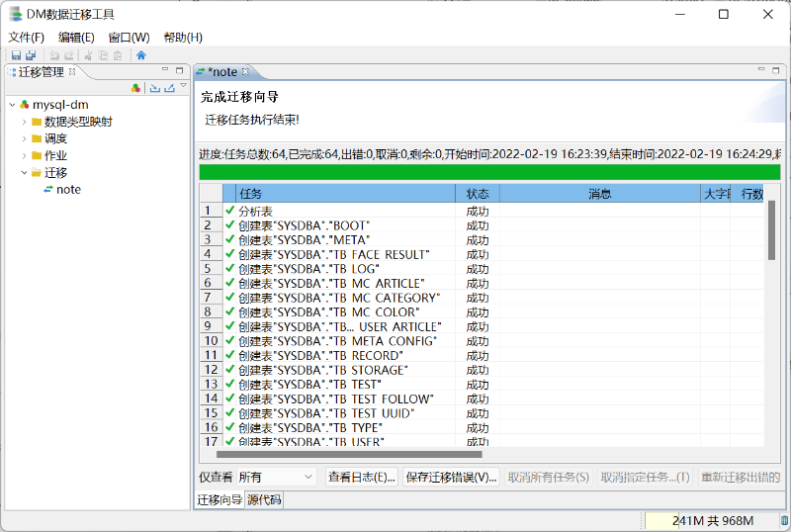Select the task row for "TB_MC_CATEGORY"
Screen dimensions: 791x532
[482, 298]
